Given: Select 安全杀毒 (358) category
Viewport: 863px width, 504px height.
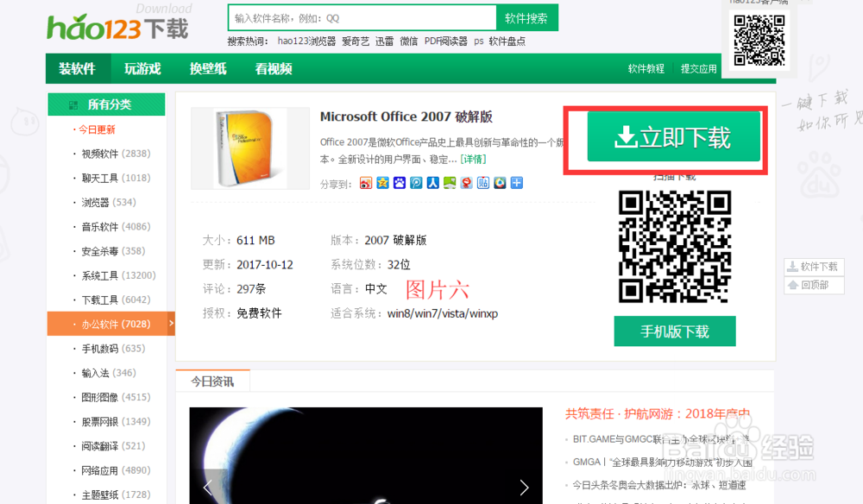Looking at the screenshot, I should coord(113,251).
